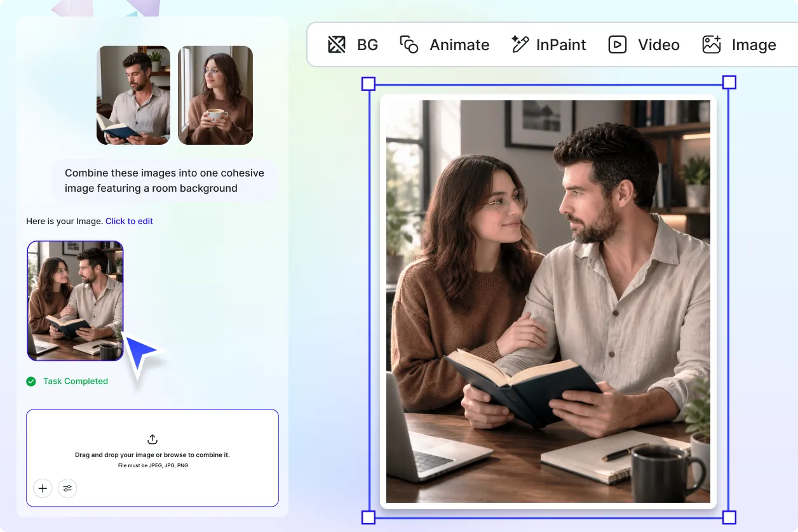Image resolution: width=798 pixels, height=532 pixels.
Task: Click the 'Drag and drop your image' text
Action: [152, 455]
